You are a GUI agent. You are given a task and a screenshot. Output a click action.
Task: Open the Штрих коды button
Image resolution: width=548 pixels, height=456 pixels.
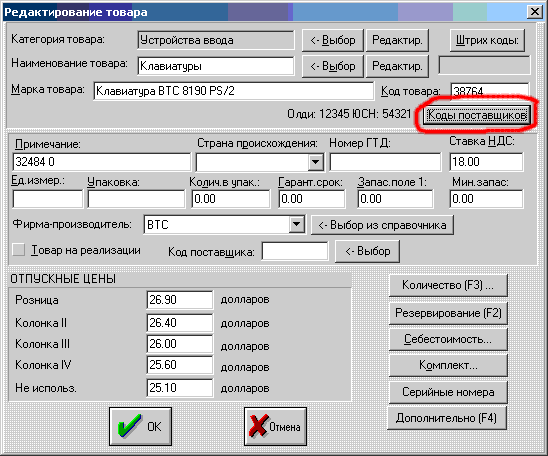(x=487, y=40)
